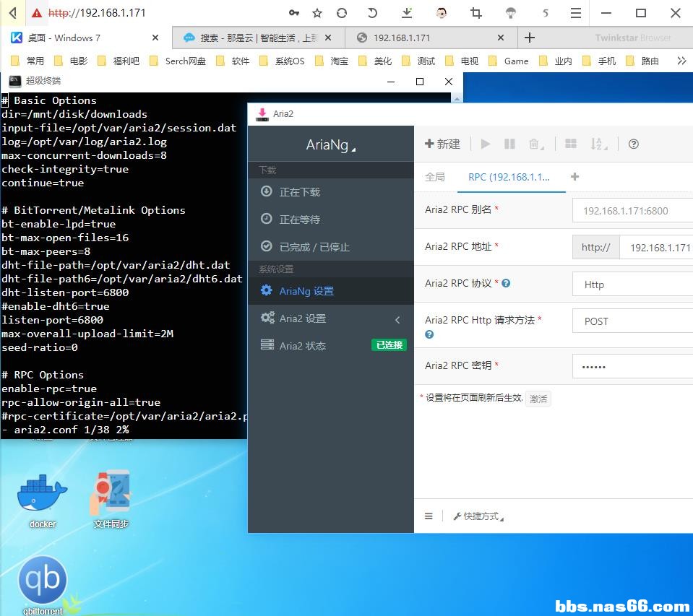Open the AriaNg title dropdown

pos(330,145)
